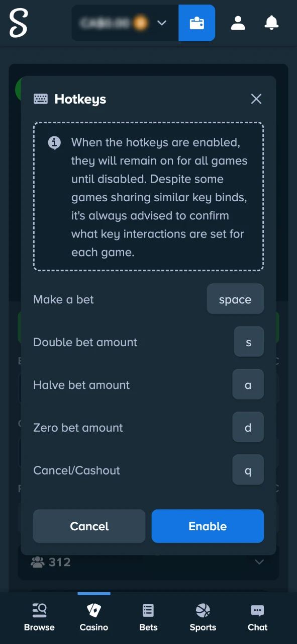This screenshot has height=644, width=297.
Task: Enable hotkeys for all games
Action: [x=208, y=526]
